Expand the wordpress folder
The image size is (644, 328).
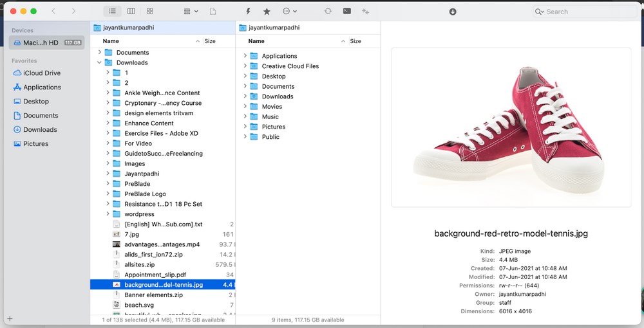[x=108, y=214]
